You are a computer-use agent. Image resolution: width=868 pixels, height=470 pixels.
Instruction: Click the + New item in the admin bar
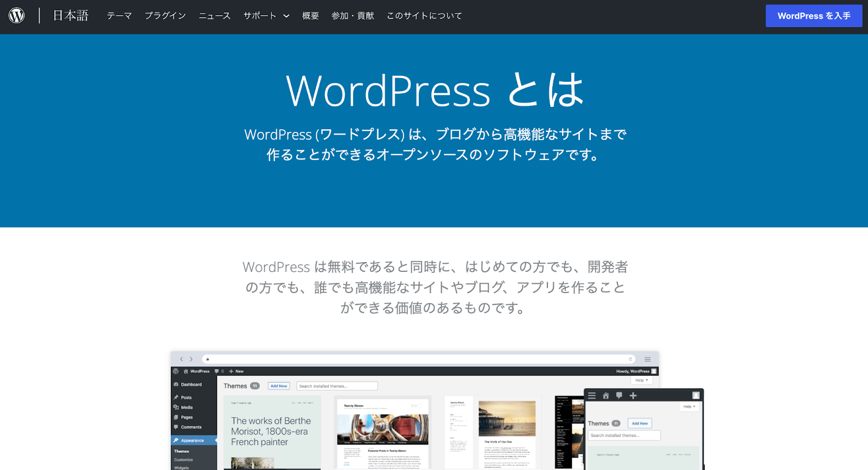(236, 371)
